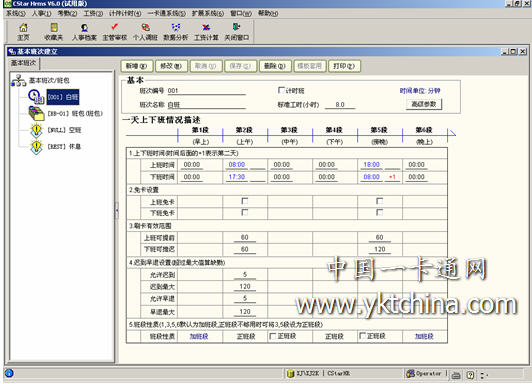Click the 班次名称 field showing 白班

point(206,105)
